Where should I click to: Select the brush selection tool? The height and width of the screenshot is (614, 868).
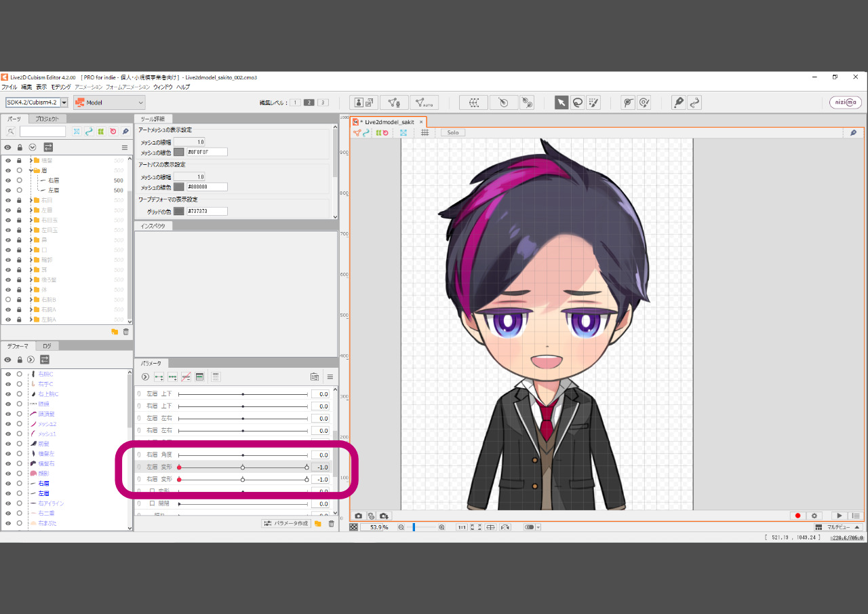coord(593,102)
